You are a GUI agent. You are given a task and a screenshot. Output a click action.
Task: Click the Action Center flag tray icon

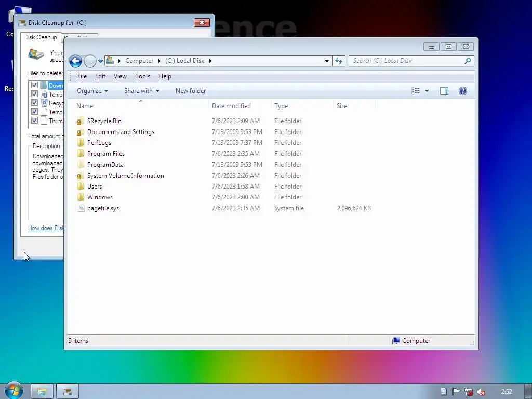click(456, 392)
